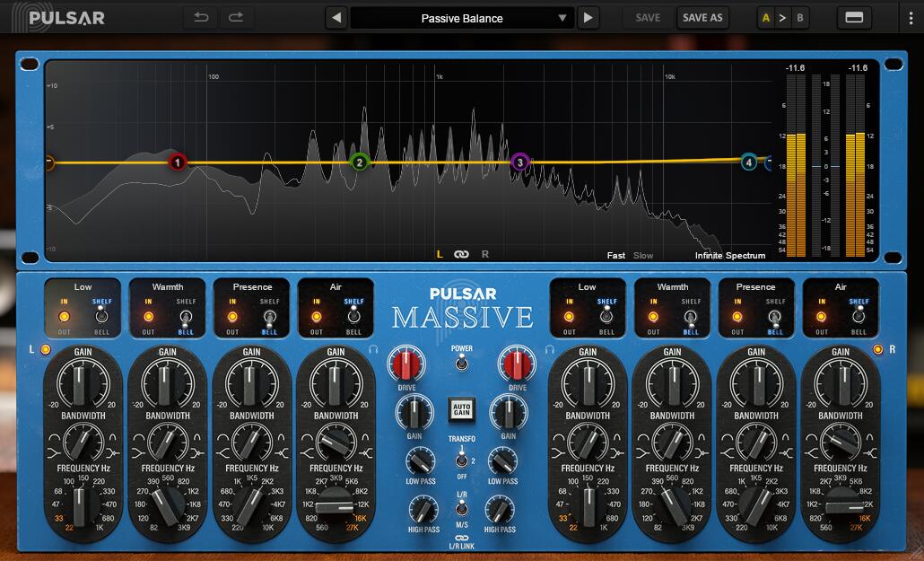
Task: Click the left LOW PASS knob
Action: pos(420,461)
